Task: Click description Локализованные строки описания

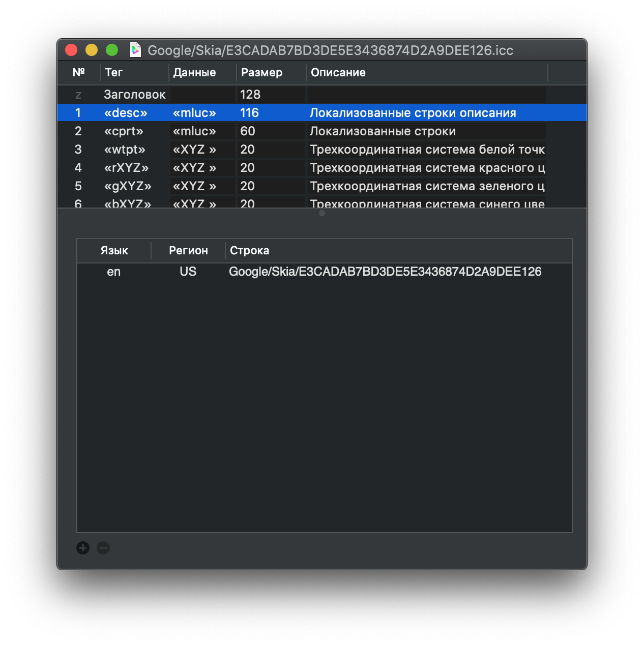Action: point(413,113)
